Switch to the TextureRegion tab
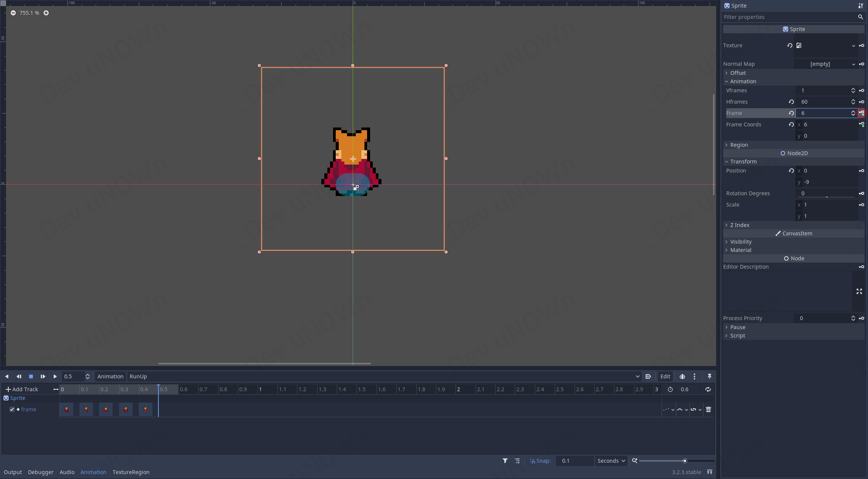The image size is (868, 479). 131,472
